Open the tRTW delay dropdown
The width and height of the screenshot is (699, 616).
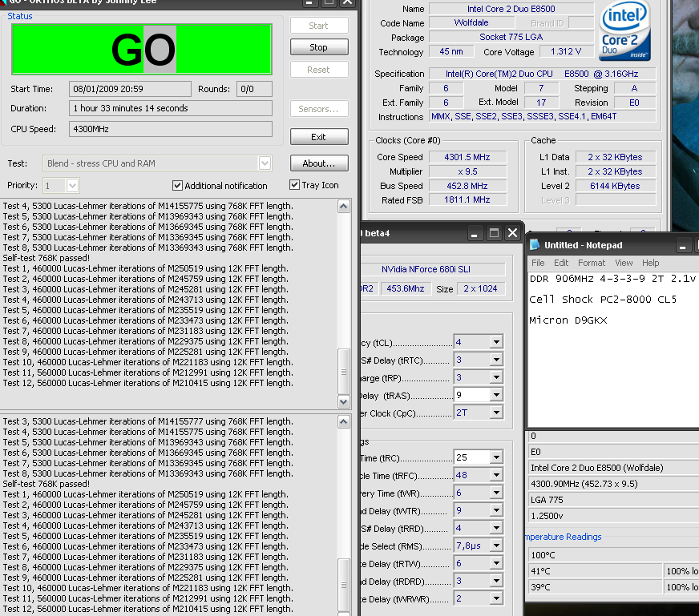496,563
